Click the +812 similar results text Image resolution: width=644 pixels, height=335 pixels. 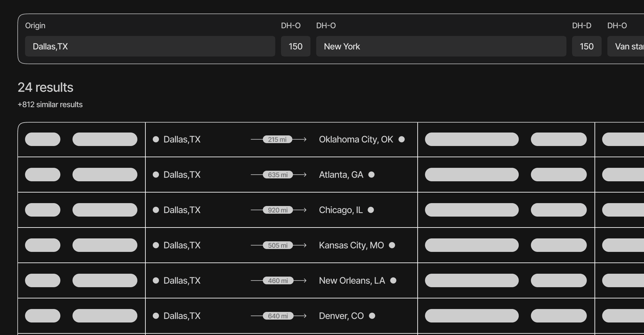(50, 105)
